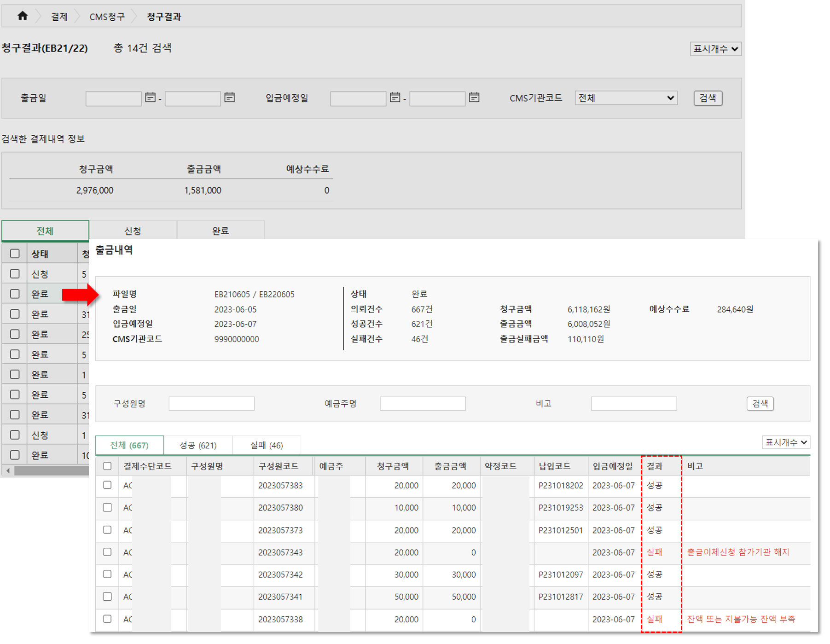This screenshot has height=644, width=830.
Task: Check the row checkbox for 2023057338
Action: [x=107, y=619]
